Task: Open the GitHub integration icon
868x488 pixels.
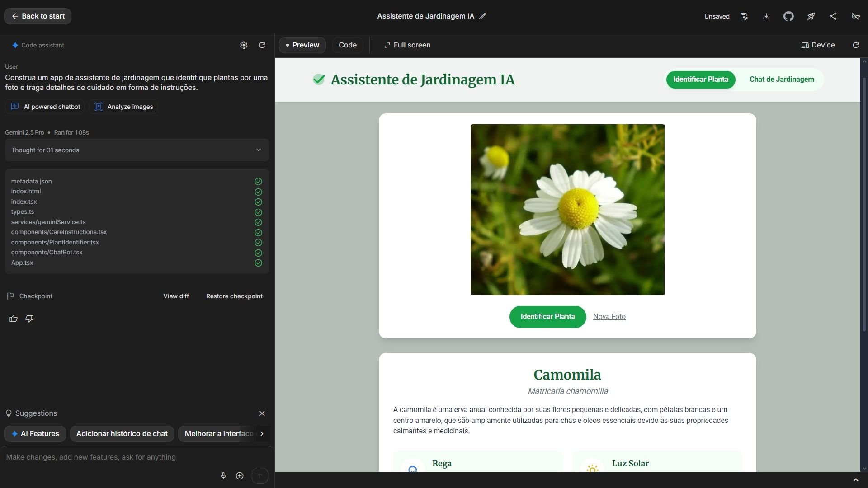Action: point(788,16)
